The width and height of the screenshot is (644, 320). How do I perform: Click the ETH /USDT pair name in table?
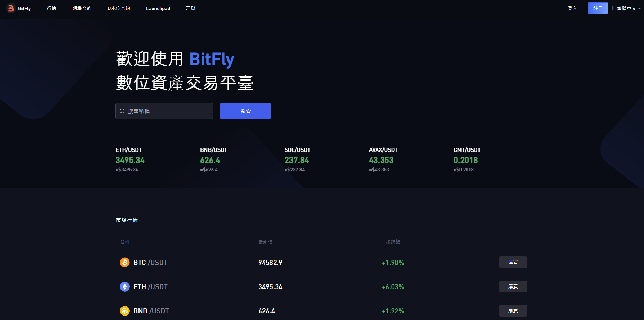tap(150, 287)
